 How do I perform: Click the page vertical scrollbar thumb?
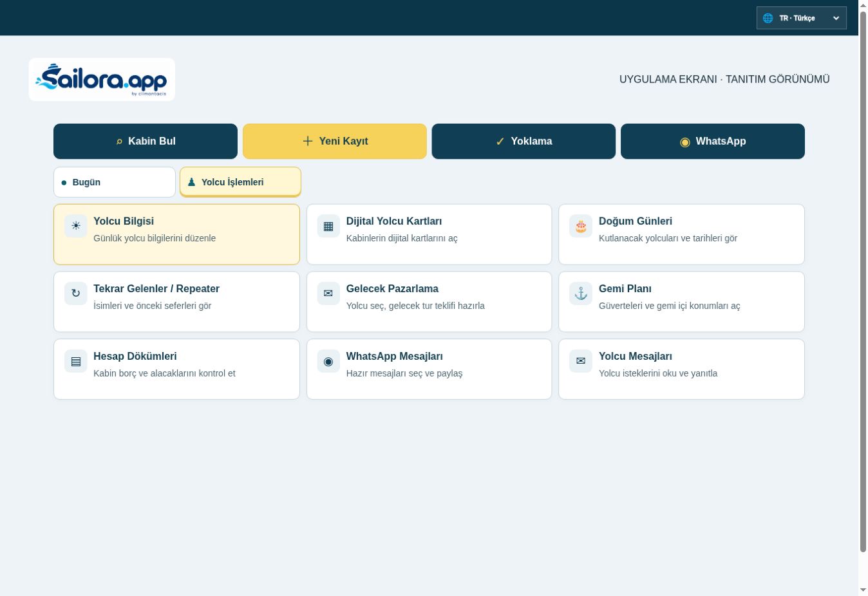(x=863, y=281)
